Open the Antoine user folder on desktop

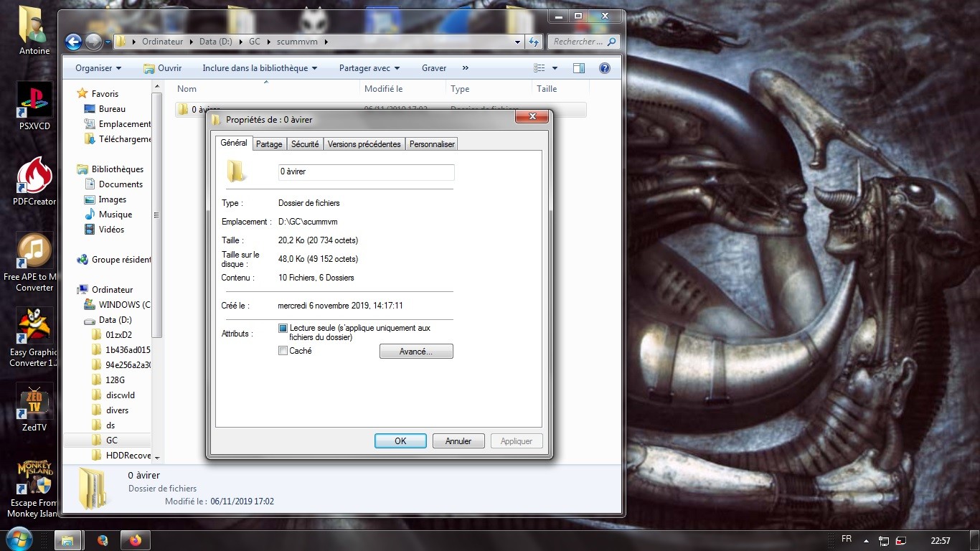click(34, 31)
